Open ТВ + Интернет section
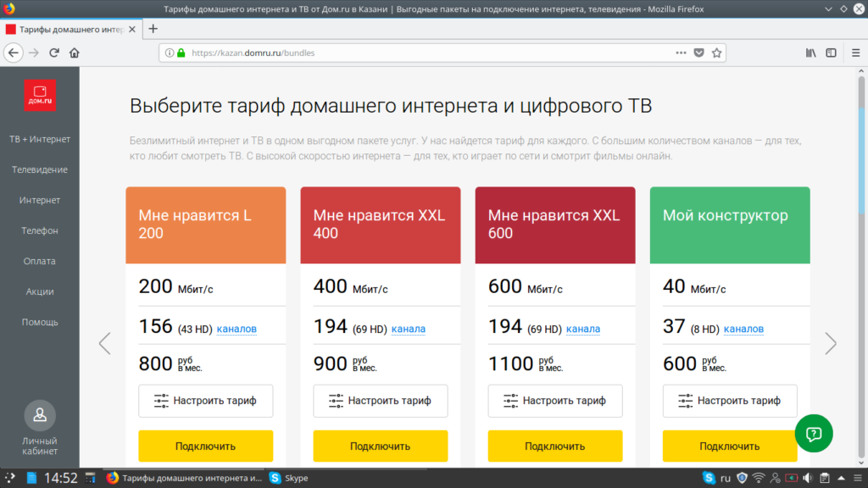Image resolution: width=868 pixels, height=488 pixels. pos(40,140)
